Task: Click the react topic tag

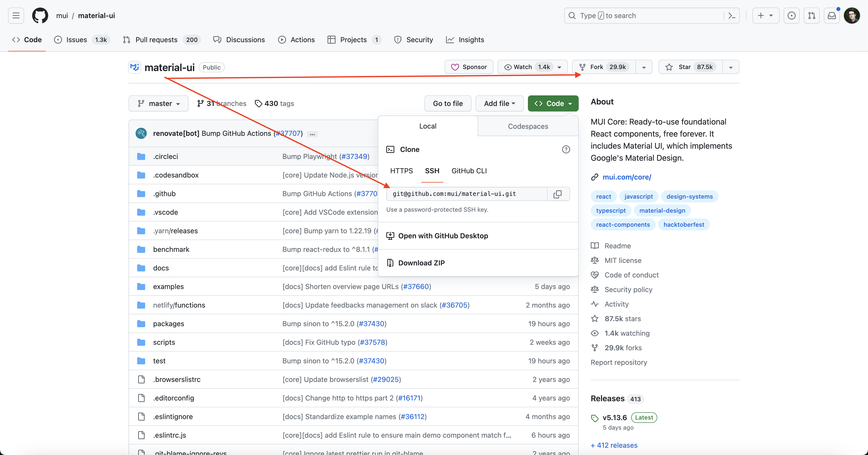Action: pyautogui.click(x=604, y=196)
